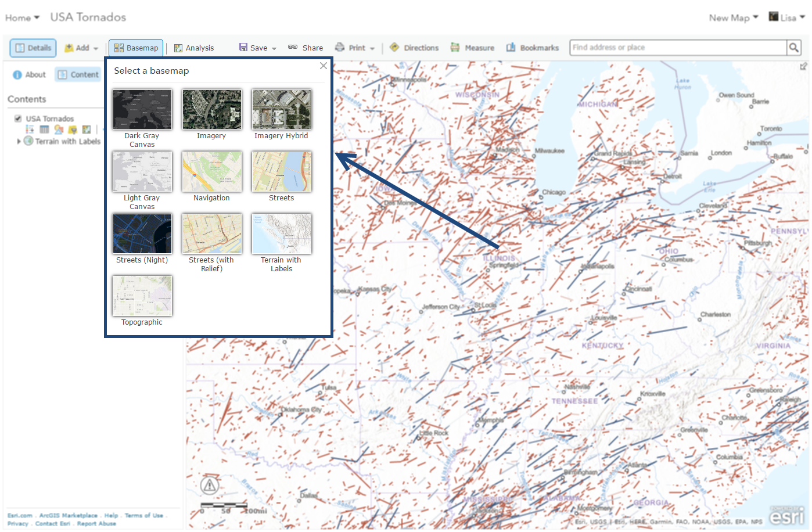This screenshot has width=812, height=532.
Task: Click the Contents heading
Action: (x=27, y=99)
